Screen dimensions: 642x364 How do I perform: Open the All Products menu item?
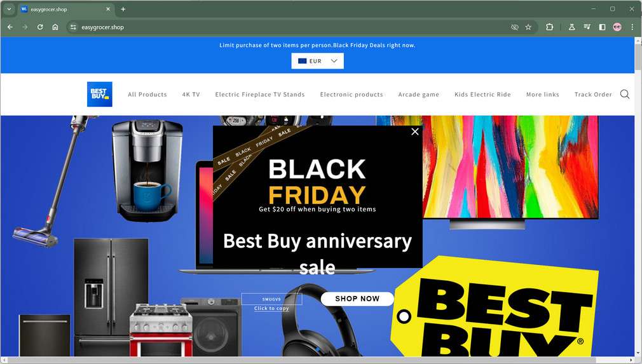click(147, 95)
